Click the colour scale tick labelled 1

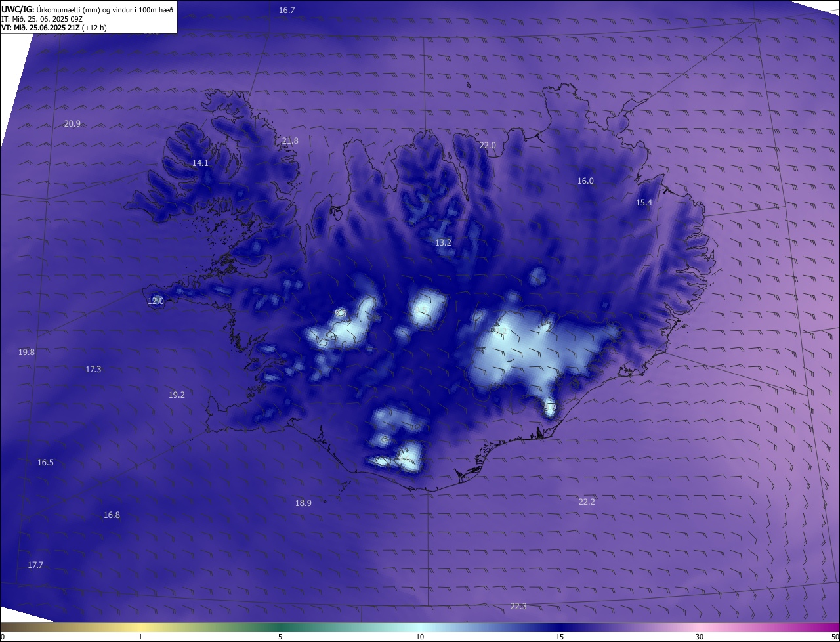point(140,637)
